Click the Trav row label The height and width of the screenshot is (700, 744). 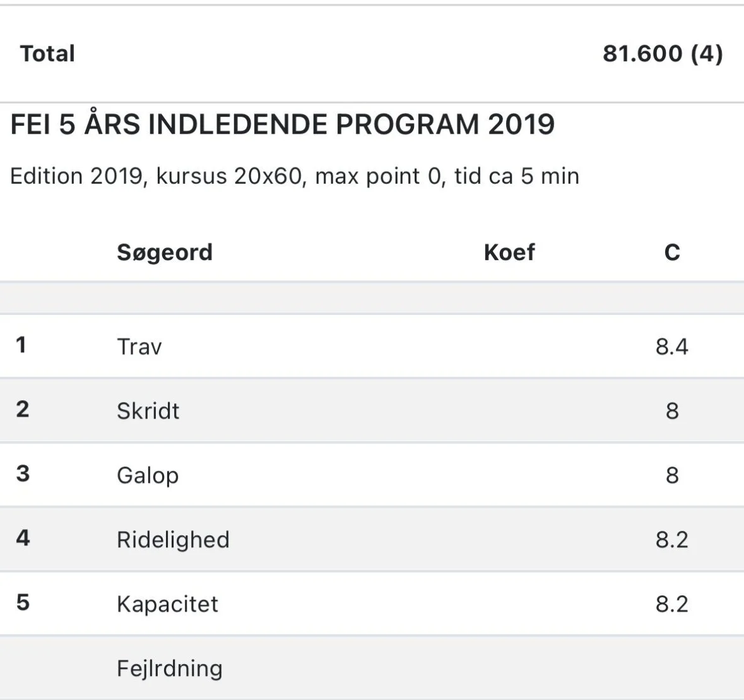(x=139, y=347)
